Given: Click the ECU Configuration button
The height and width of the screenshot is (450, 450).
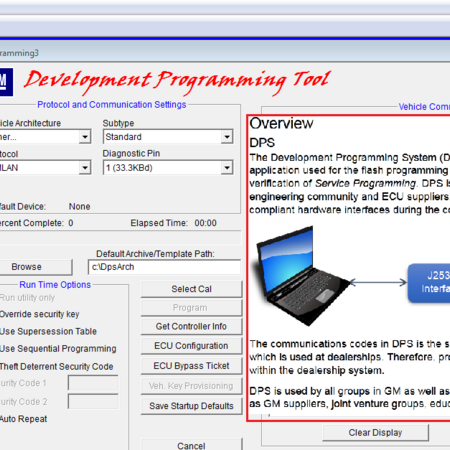Looking at the screenshot, I should (x=191, y=346).
